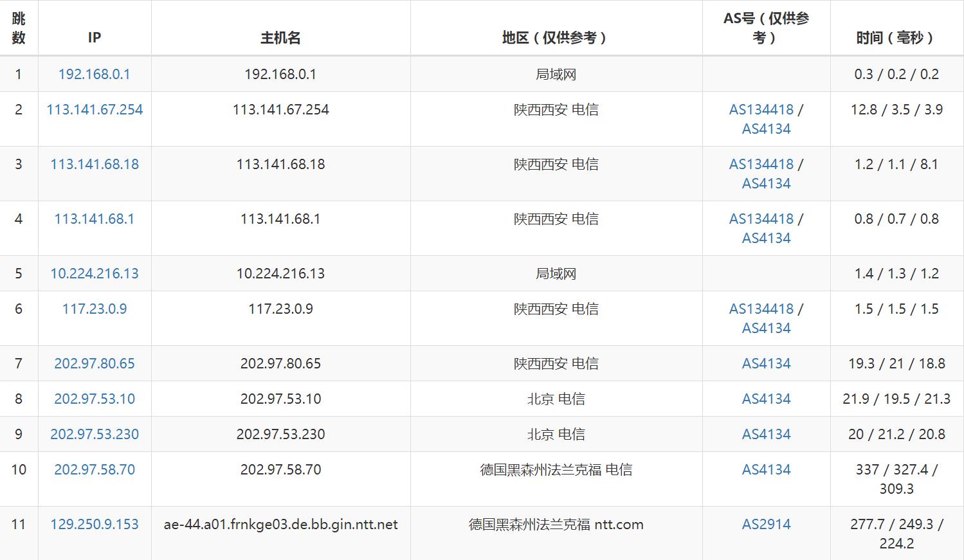Click the IP column header
Viewport: 964px width, 560px height.
coord(95,28)
